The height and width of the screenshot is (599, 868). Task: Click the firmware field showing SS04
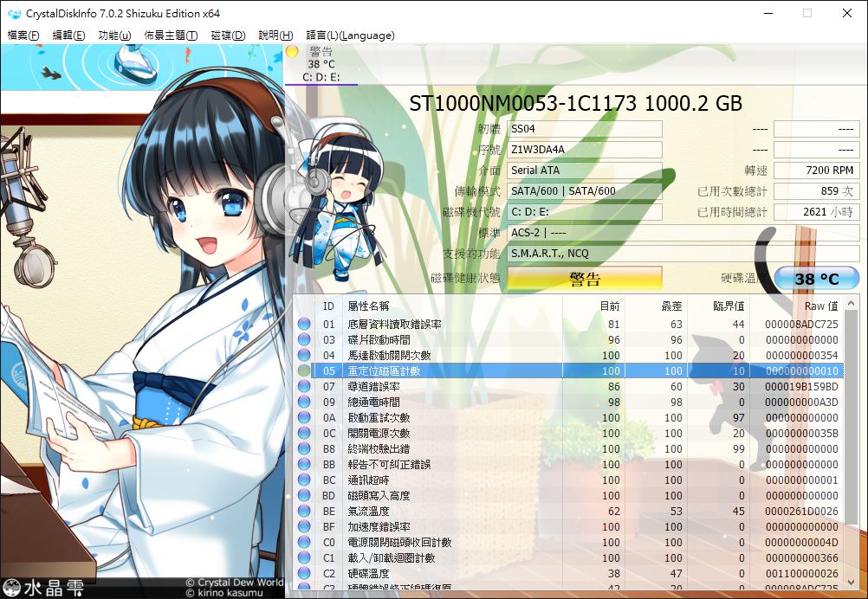point(585,129)
